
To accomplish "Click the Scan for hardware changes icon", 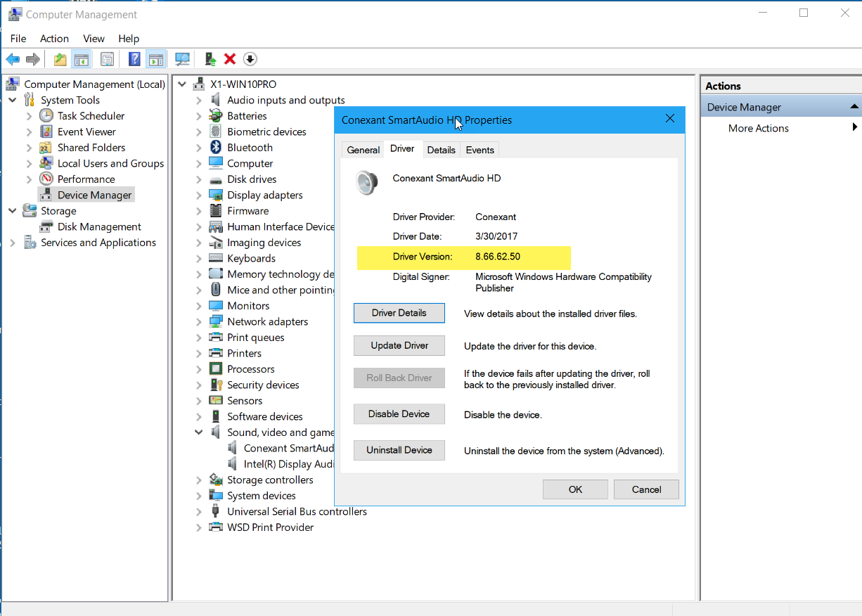I will click(x=183, y=60).
